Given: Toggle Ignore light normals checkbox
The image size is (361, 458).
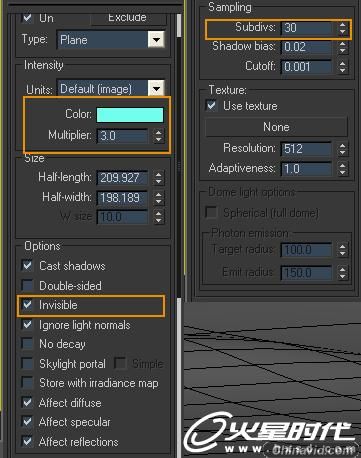Looking at the screenshot, I should pyautogui.click(x=27, y=325).
